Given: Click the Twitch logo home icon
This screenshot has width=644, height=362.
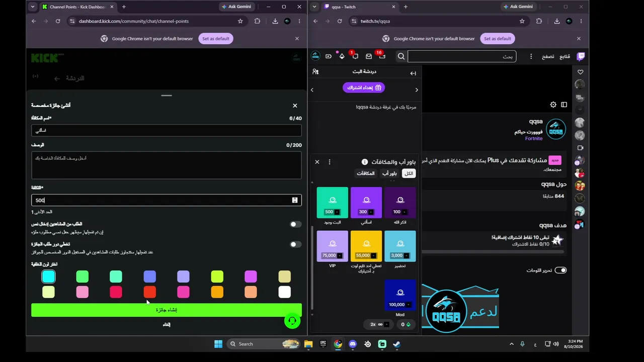Looking at the screenshot, I should click(581, 56).
